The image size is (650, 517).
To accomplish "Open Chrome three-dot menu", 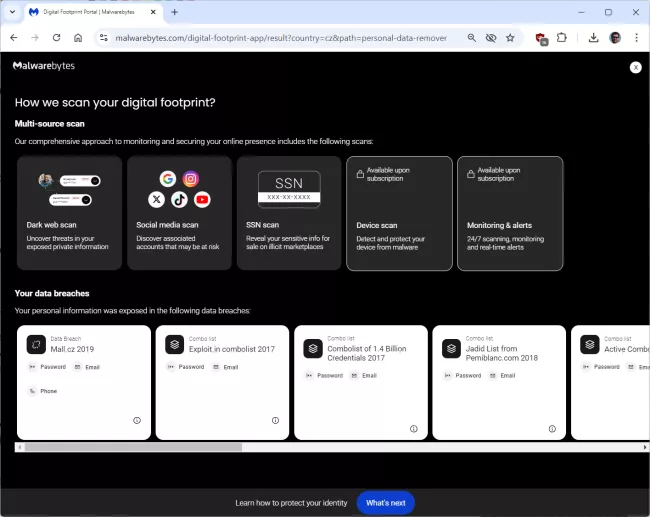I will pos(636,38).
